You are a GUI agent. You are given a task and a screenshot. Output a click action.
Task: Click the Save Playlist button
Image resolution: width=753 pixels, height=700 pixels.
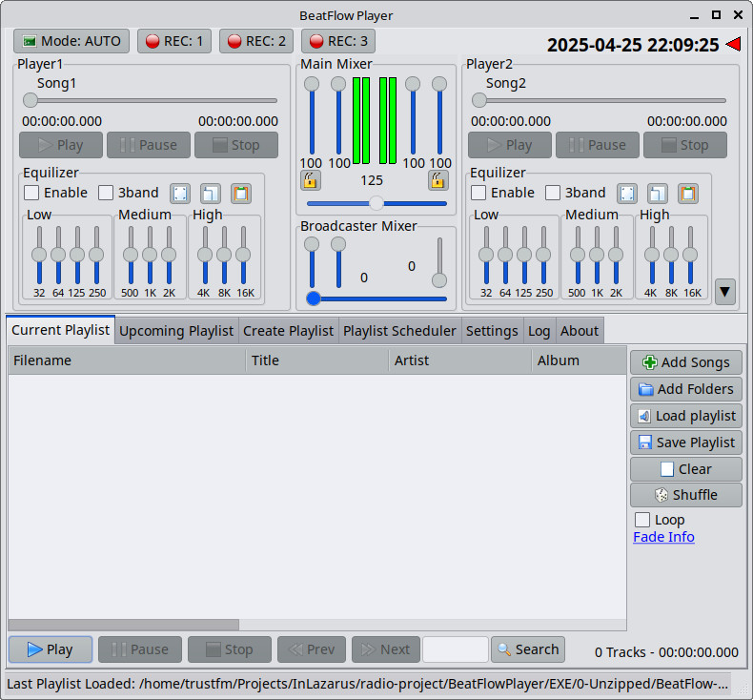tap(685, 443)
